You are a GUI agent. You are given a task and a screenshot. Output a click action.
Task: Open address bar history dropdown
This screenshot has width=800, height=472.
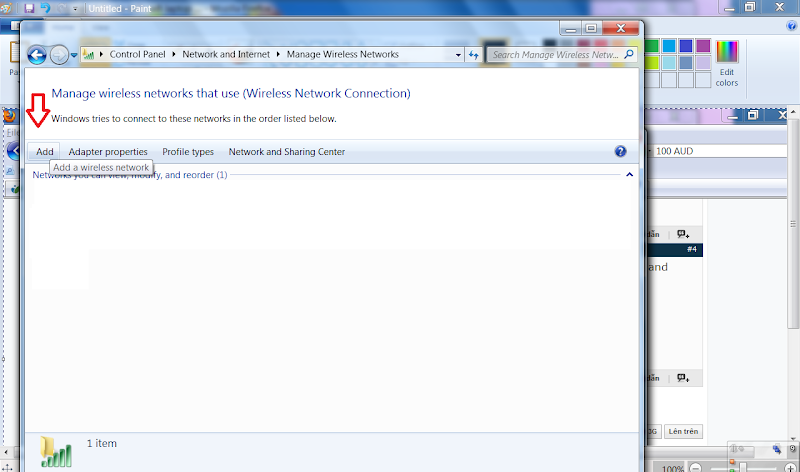click(458, 55)
